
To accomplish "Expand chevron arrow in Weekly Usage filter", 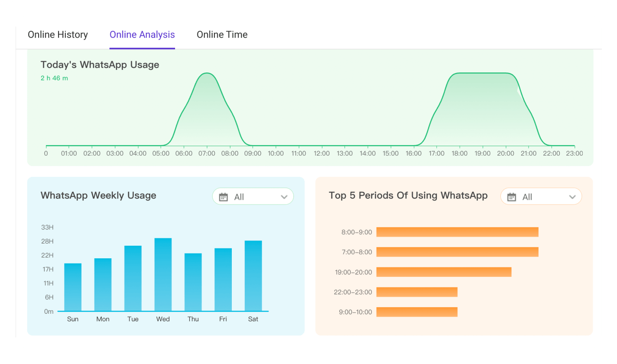I will coord(284,197).
